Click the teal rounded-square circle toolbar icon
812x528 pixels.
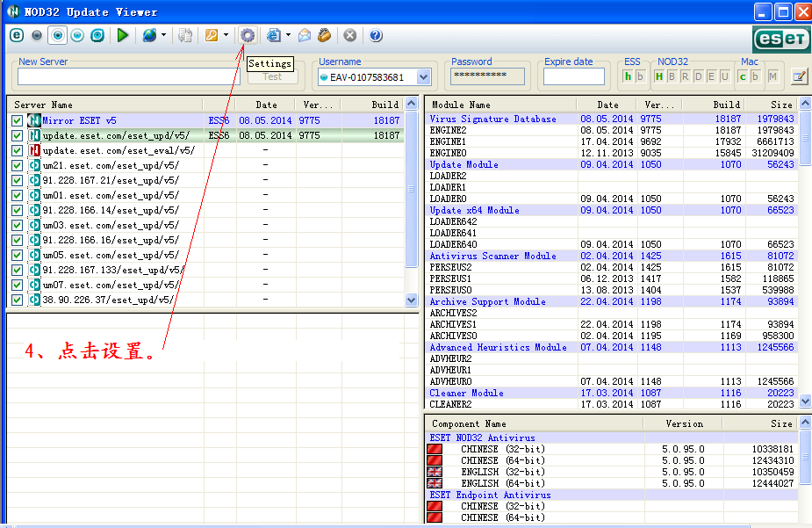click(97, 35)
